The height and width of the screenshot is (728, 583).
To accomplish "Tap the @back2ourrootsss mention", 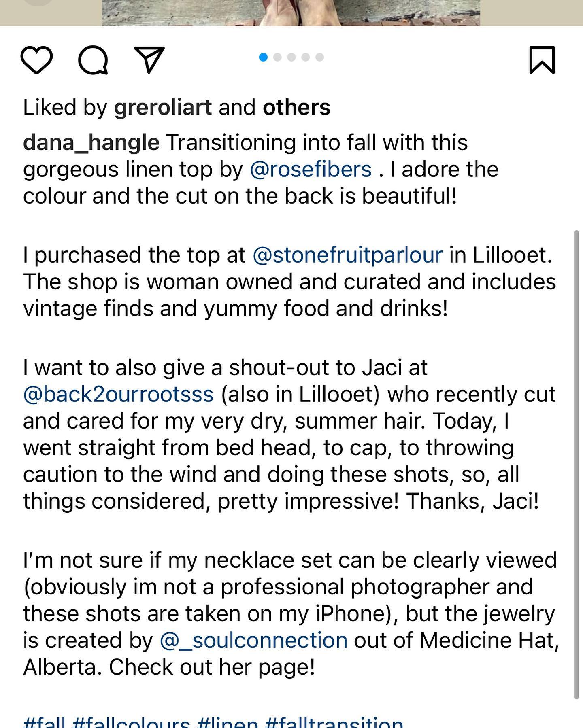I will (118, 395).
